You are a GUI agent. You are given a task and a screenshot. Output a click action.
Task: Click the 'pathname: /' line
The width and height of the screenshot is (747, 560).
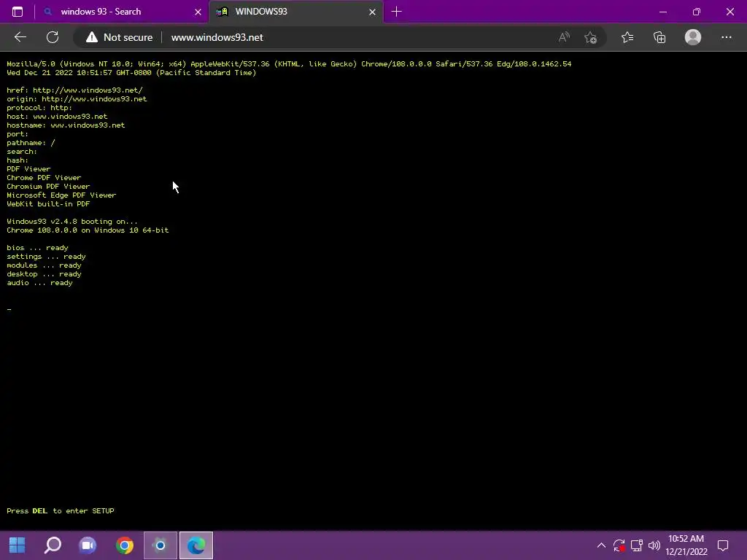pos(31,143)
